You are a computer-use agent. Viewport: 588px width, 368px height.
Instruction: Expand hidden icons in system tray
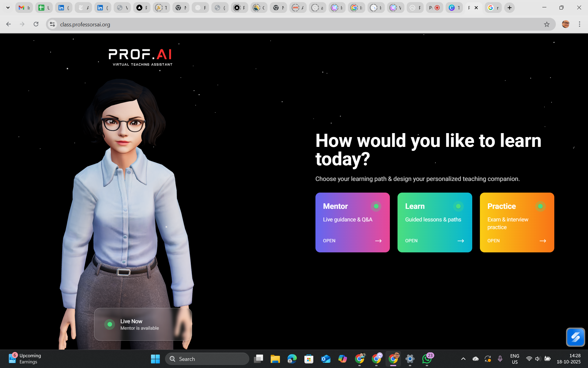(463, 359)
